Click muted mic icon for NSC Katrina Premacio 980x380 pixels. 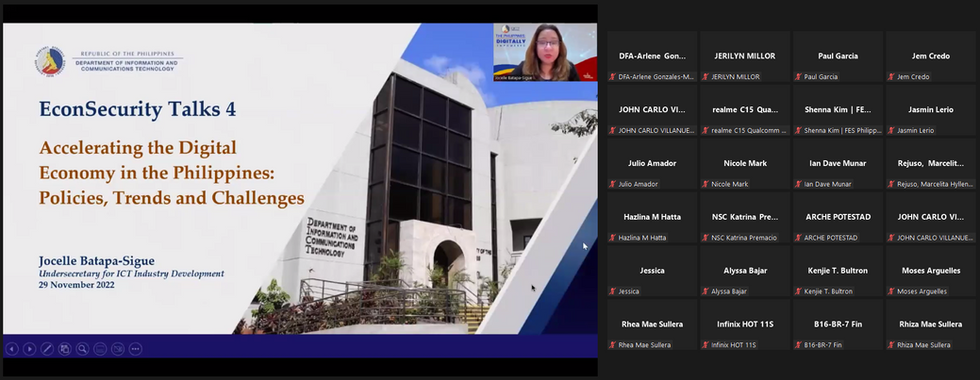[x=706, y=238]
